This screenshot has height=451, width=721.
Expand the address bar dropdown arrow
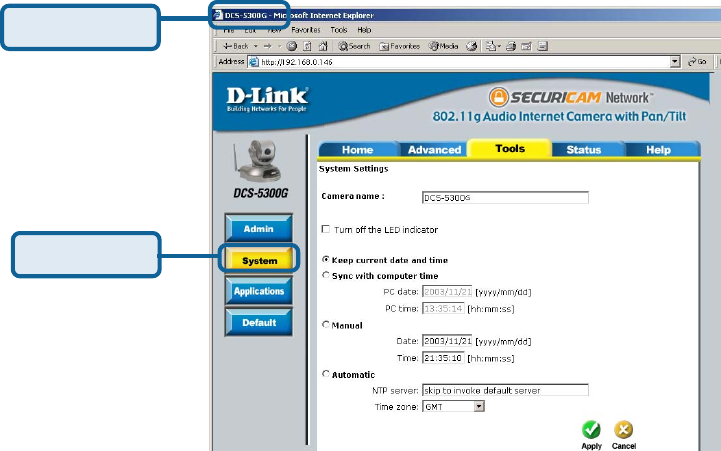[x=675, y=62]
